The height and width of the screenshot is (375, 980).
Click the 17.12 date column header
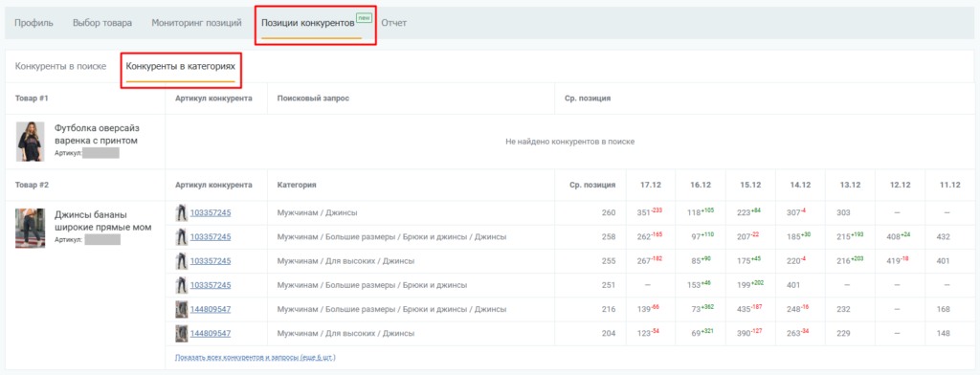651,185
